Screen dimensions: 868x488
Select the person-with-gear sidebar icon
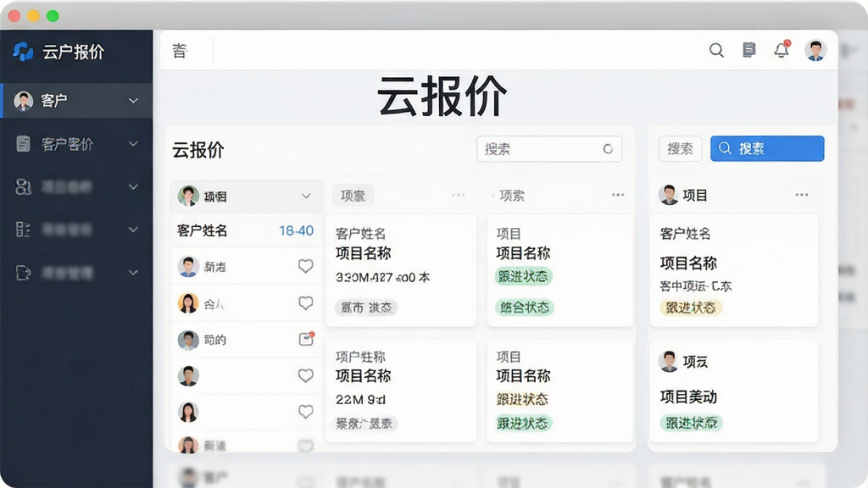pos(23,187)
